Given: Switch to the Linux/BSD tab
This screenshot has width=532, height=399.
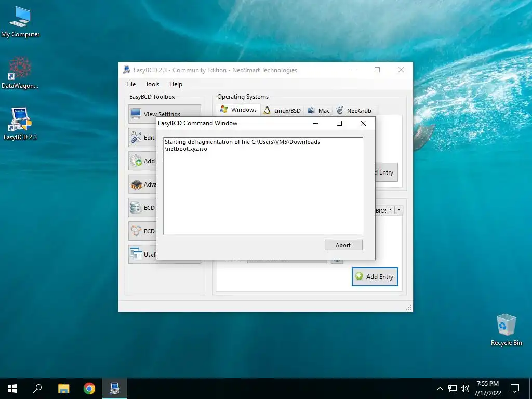Looking at the screenshot, I should point(282,111).
